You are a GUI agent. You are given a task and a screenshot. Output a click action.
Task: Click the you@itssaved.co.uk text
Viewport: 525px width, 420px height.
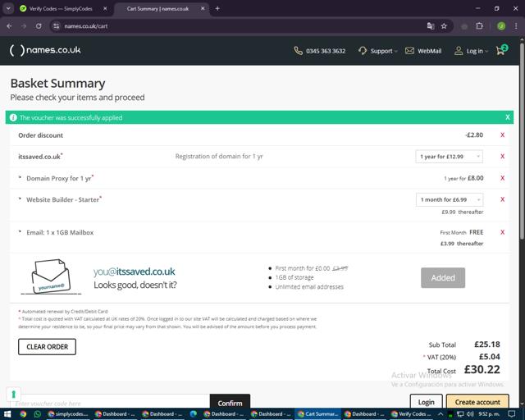(x=134, y=272)
